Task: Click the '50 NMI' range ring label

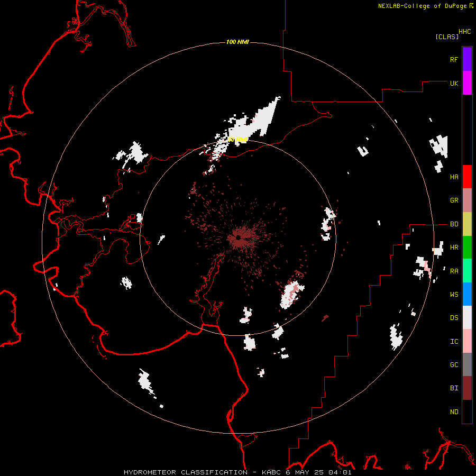Action: tap(238, 140)
